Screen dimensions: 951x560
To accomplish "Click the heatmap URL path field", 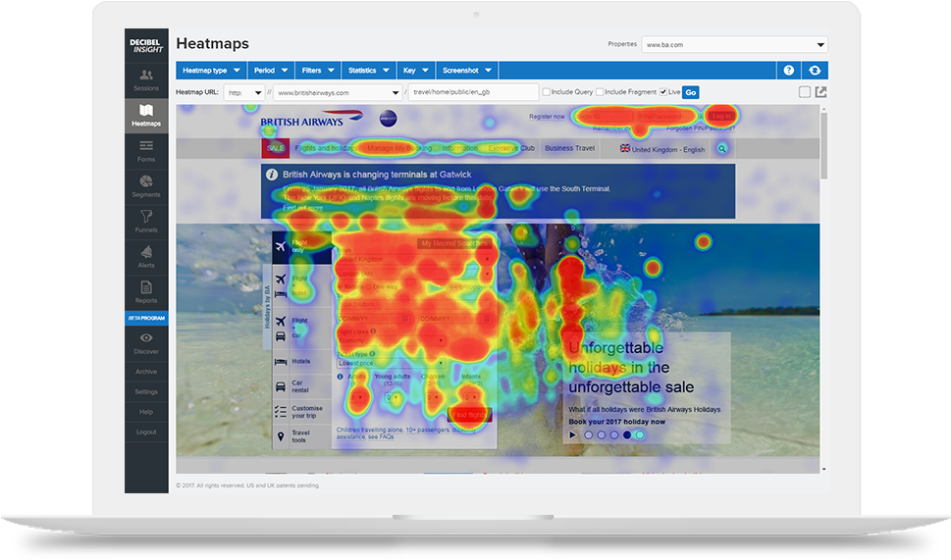I will click(x=473, y=93).
